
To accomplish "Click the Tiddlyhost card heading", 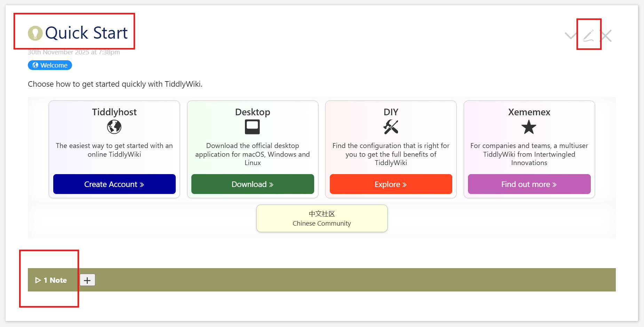I will pos(114,112).
